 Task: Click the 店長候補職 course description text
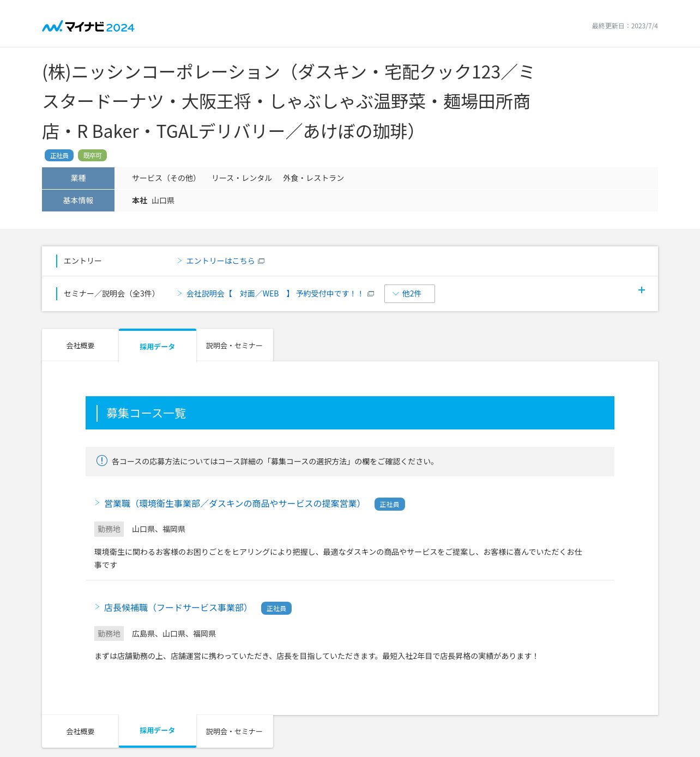(x=317, y=656)
